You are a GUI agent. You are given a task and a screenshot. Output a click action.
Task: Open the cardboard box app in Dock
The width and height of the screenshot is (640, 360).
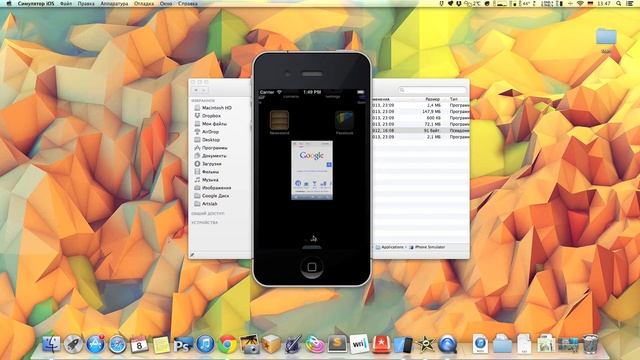tap(271, 344)
